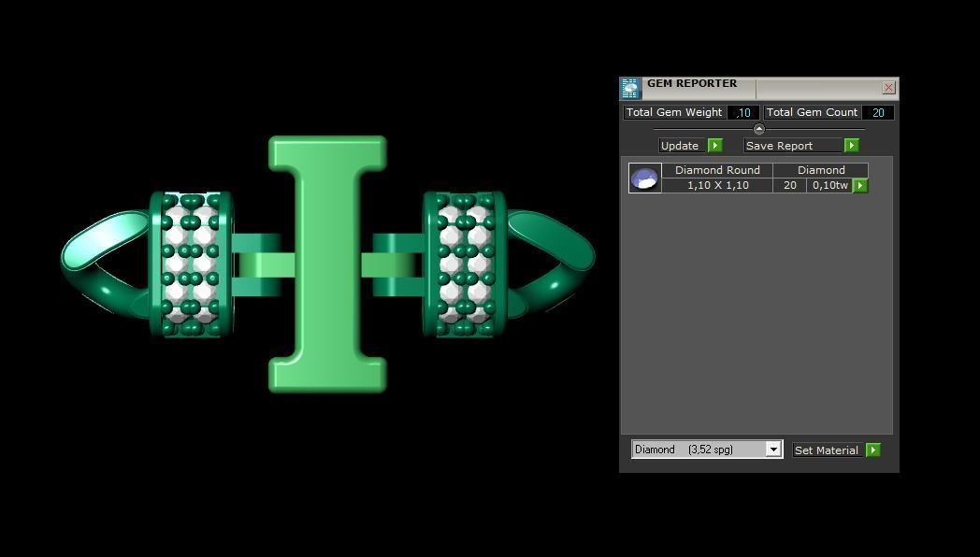
Task: Click the Diamond Round cell
Action: [717, 170]
